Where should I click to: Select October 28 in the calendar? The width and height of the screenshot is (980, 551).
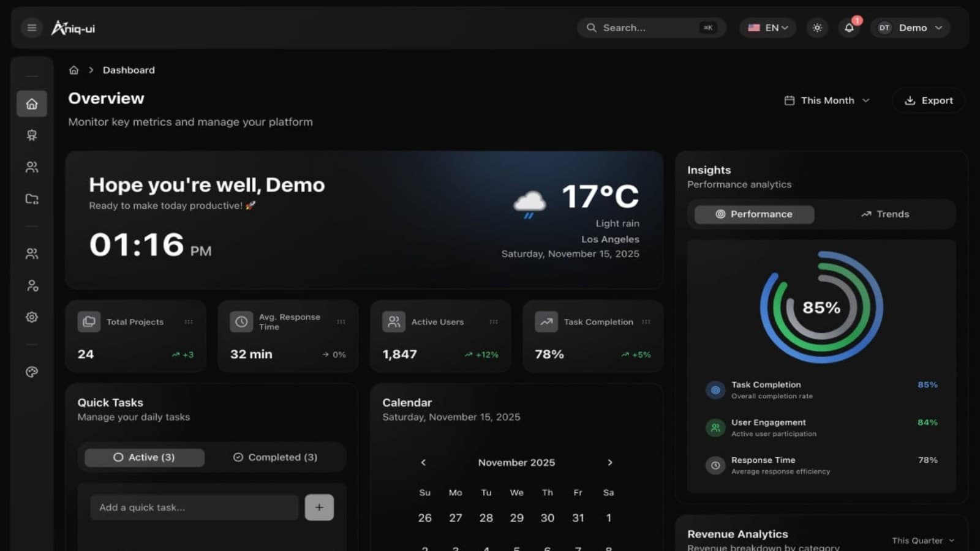pyautogui.click(x=486, y=518)
